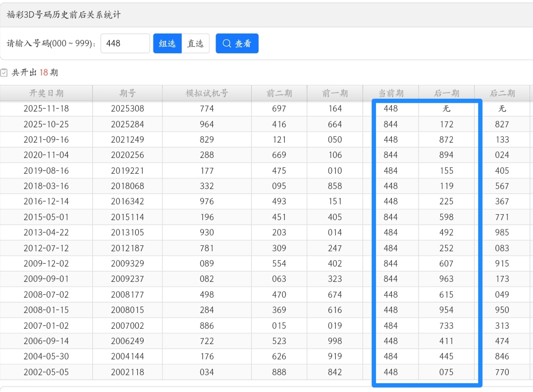Click next-draw value 445 in 2004144 row
Viewport: 533px width, 392px height.
pos(446,356)
